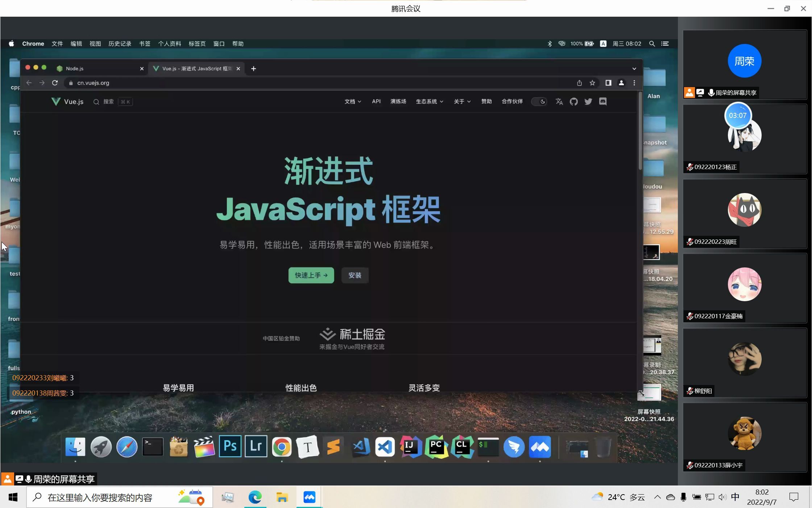
Task: Toggle Chrome side panel icon
Action: coord(608,83)
